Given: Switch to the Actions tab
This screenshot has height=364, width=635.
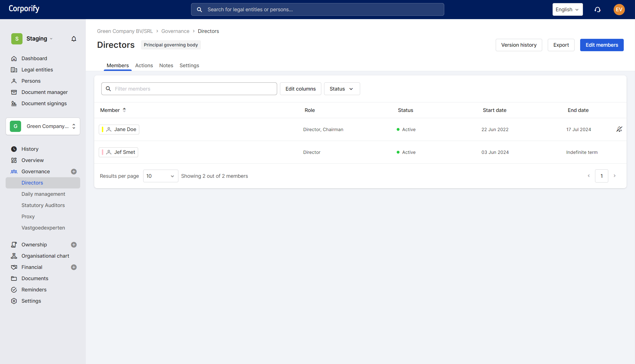Looking at the screenshot, I should (x=144, y=66).
